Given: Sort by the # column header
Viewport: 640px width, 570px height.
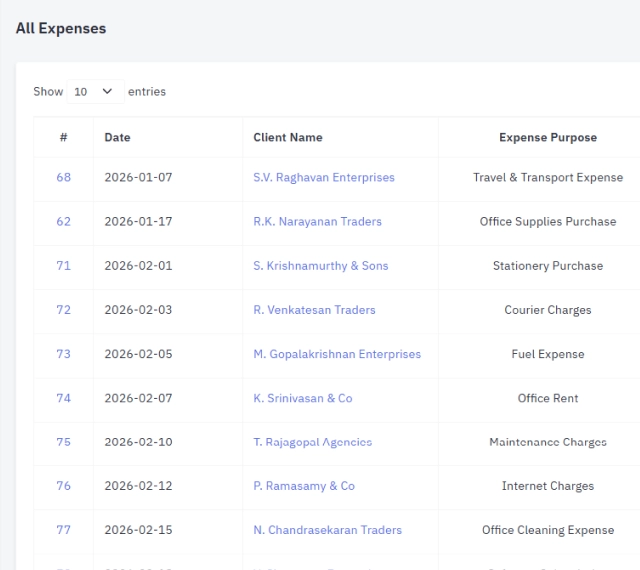Looking at the screenshot, I should click(64, 137).
